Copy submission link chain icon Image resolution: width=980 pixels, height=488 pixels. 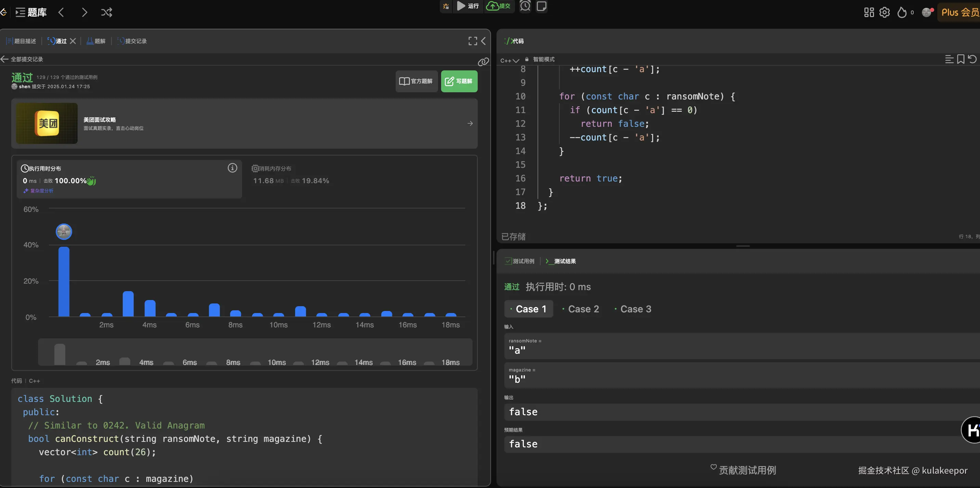click(483, 62)
